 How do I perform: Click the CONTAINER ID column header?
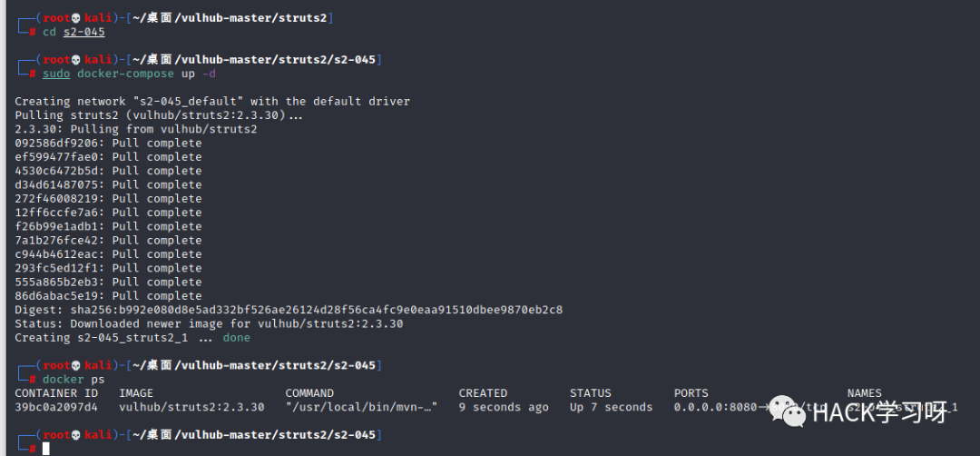[x=56, y=393]
